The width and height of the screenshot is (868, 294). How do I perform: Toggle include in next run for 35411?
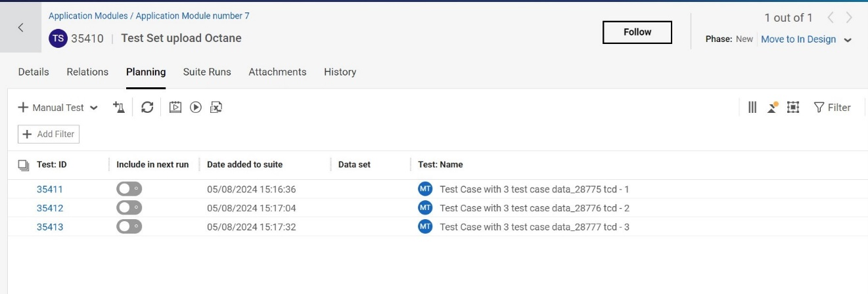129,189
